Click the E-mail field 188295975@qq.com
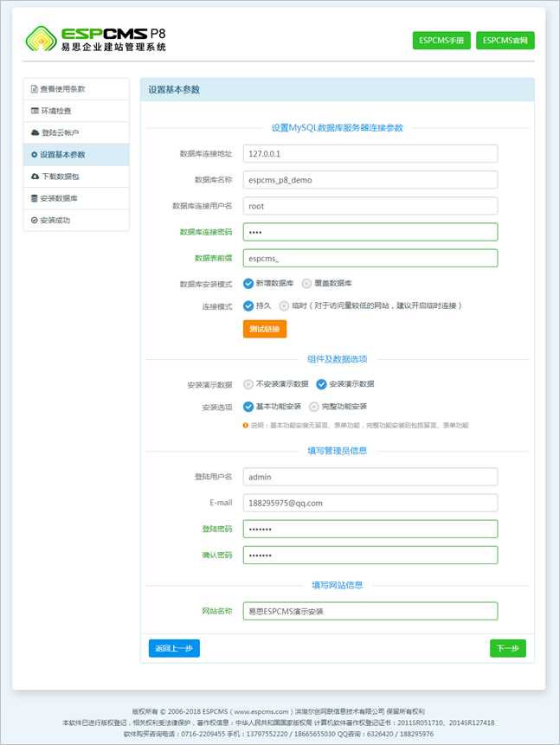Viewport: 560px width, 745px height. tap(370, 504)
